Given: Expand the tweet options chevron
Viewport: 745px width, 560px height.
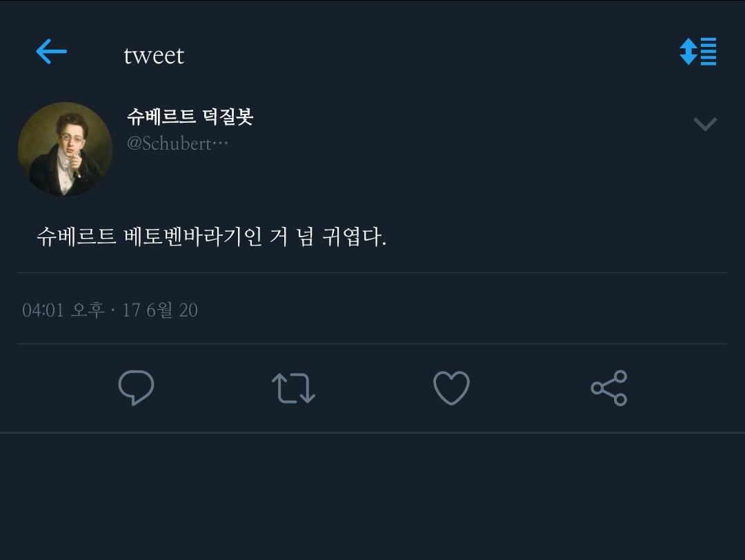Looking at the screenshot, I should click(705, 124).
